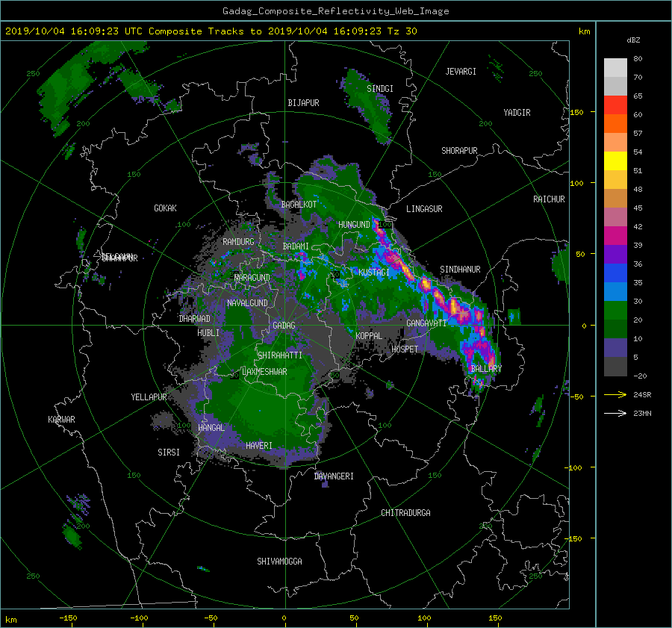Click the KUSTAGI city label
This screenshot has height=628, width=672.
374,273
